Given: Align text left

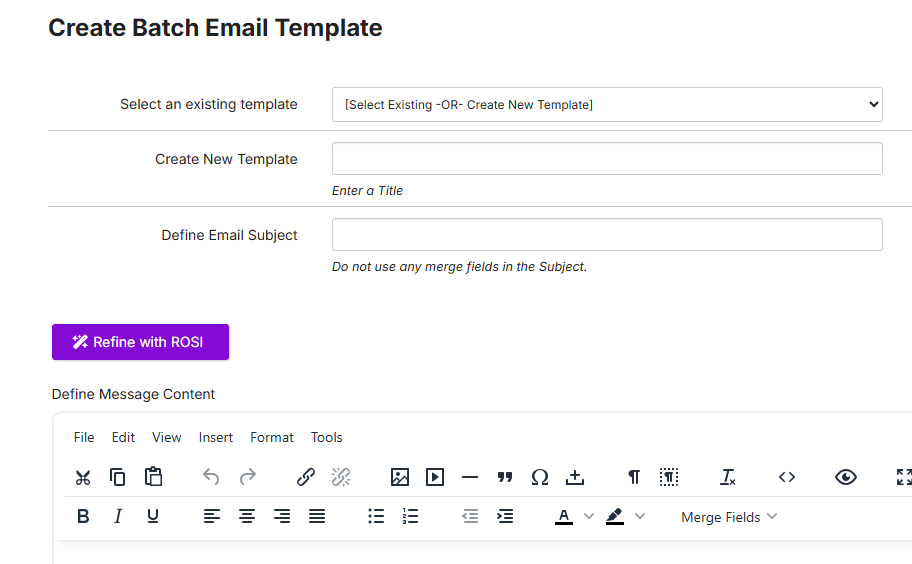Looking at the screenshot, I should (212, 516).
